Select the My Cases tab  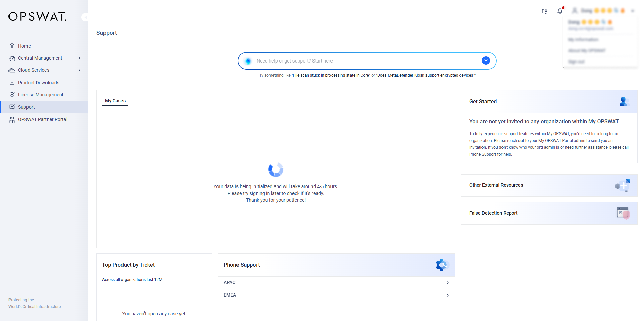tap(115, 101)
